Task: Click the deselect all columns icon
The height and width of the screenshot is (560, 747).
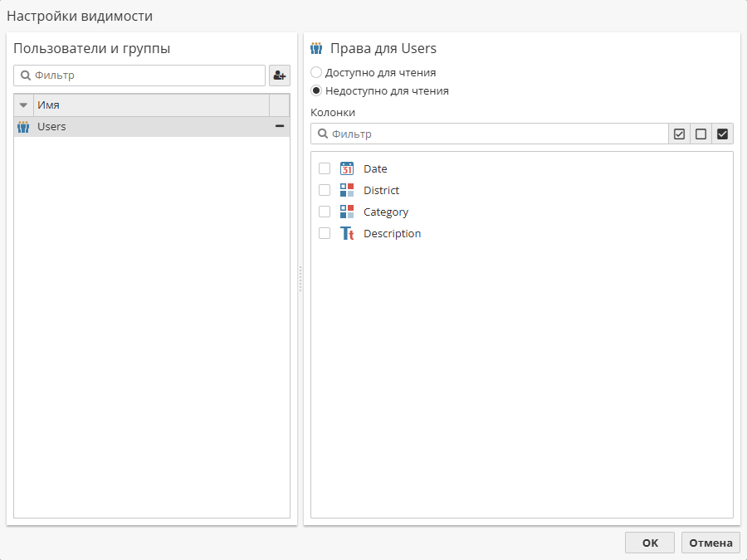Action: coord(701,134)
